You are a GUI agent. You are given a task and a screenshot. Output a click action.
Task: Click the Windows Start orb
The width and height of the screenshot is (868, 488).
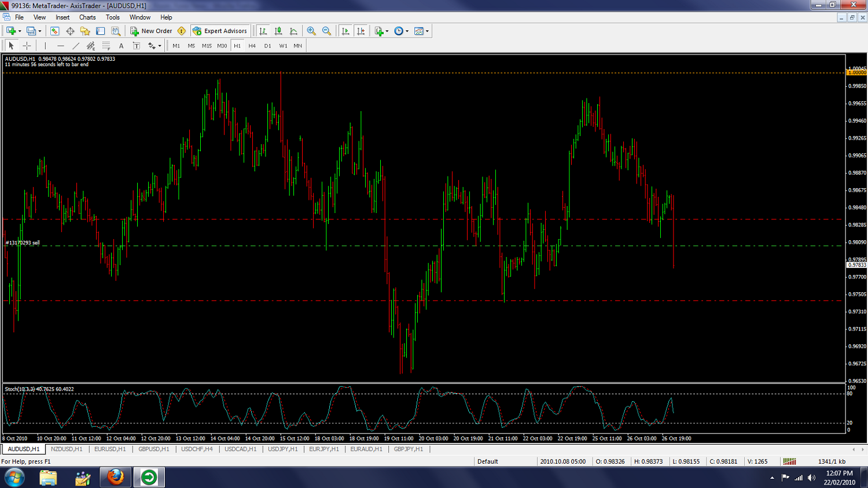point(14,478)
